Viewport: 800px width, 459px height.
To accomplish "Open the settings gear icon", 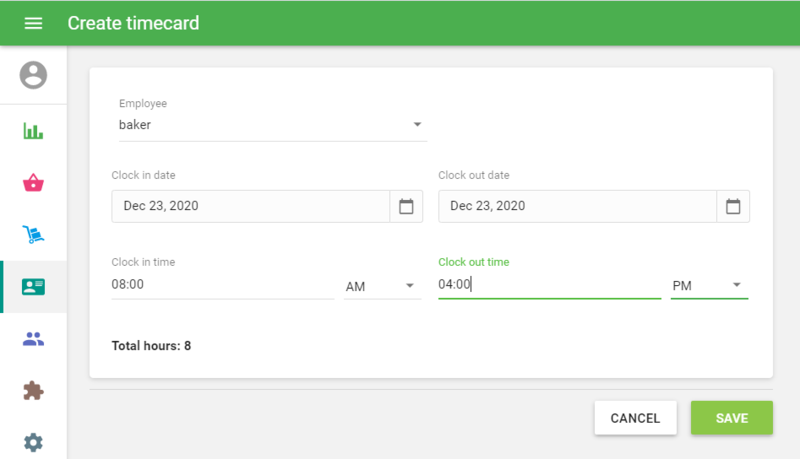I will point(33,442).
